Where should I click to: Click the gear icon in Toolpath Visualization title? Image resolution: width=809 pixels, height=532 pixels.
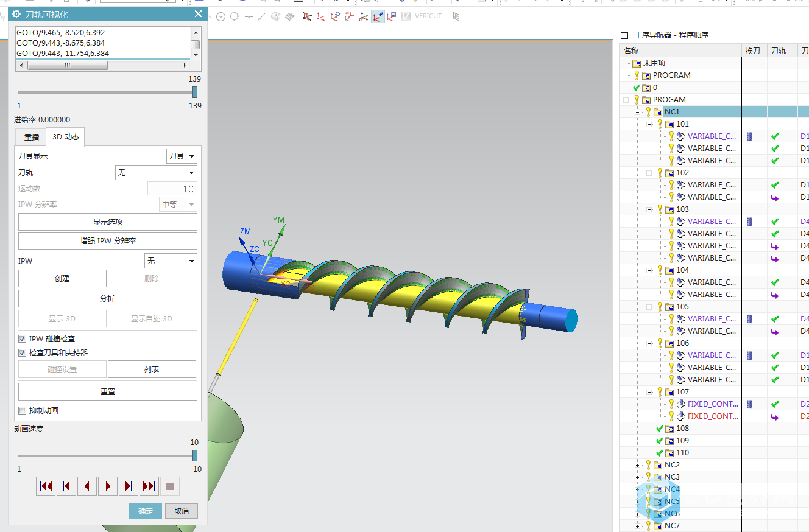click(x=17, y=14)
